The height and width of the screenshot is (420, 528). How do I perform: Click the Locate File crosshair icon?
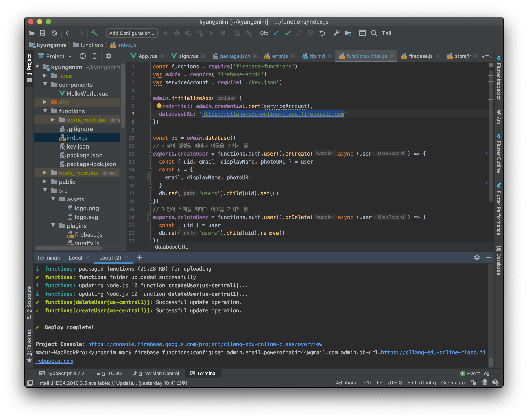coord(83,56)
